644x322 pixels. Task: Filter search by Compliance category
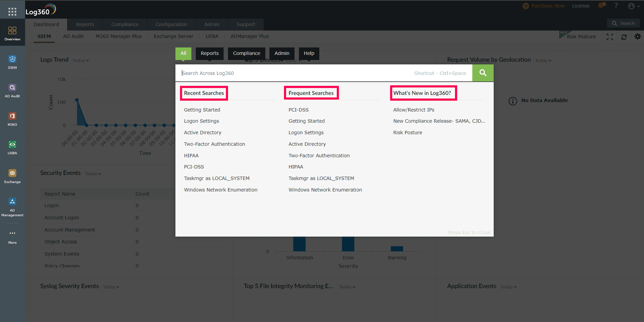click(x=247, y=53)
